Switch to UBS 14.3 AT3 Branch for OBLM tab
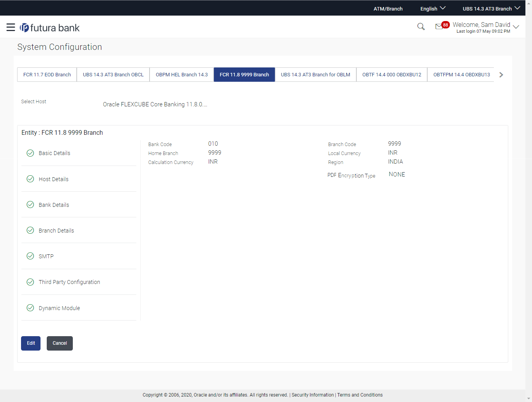The width and height of the screenshot is (532, 402). pyautogui.click(x=315, y=75)
